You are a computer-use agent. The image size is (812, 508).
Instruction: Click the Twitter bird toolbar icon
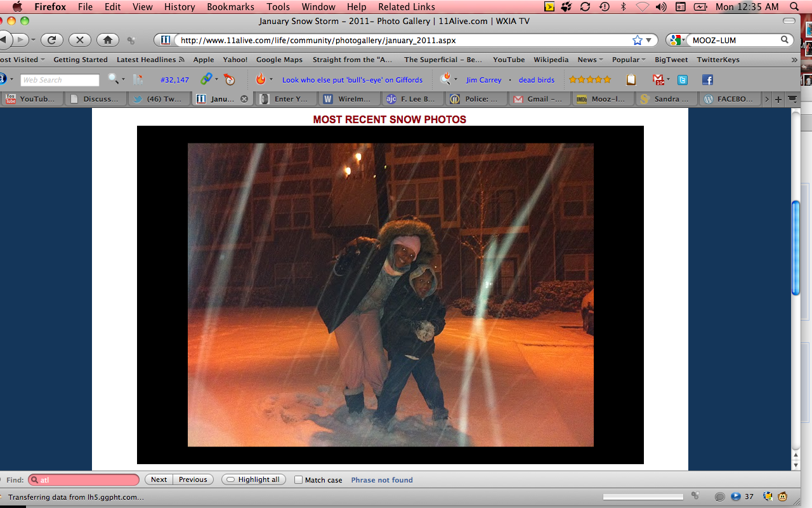click(683, 80)
